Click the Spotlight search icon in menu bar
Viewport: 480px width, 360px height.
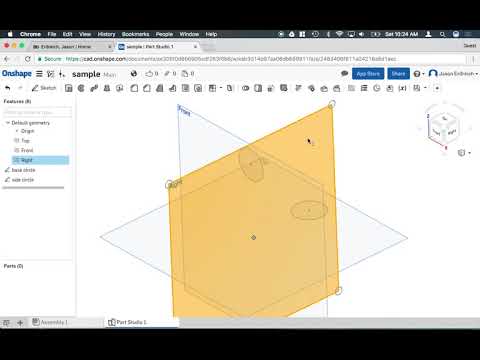point(442,34)
